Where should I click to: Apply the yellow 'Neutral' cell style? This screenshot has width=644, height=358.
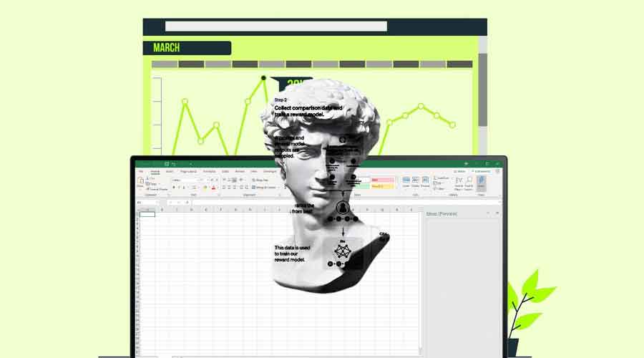[x=382, y=186]
